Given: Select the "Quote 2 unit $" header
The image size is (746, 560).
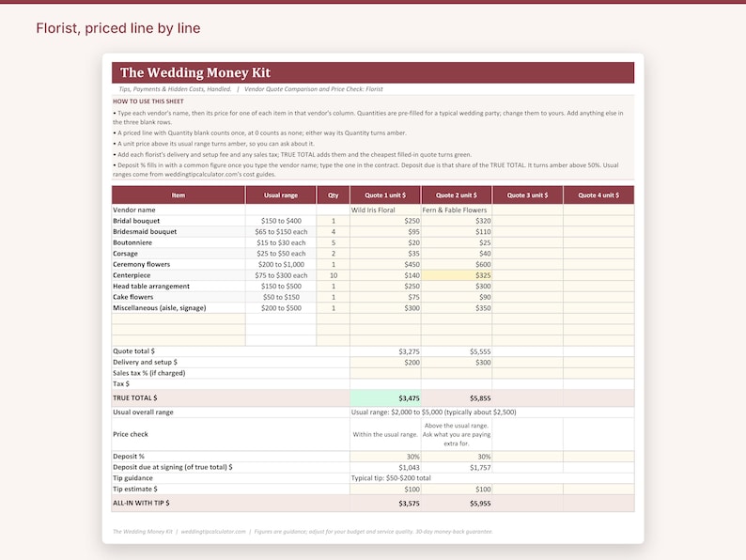Looking at the screenshot, I should point(457,195).
